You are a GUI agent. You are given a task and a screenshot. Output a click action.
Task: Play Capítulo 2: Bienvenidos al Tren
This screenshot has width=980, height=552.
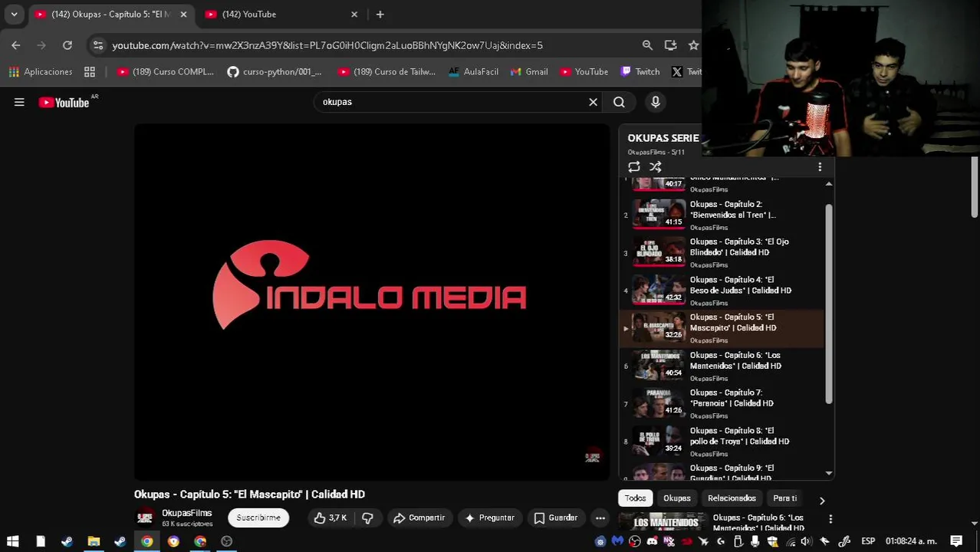tap(721, 215)
